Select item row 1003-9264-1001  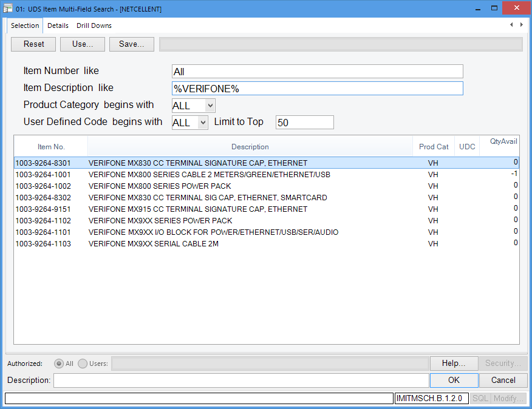(267, 174)
